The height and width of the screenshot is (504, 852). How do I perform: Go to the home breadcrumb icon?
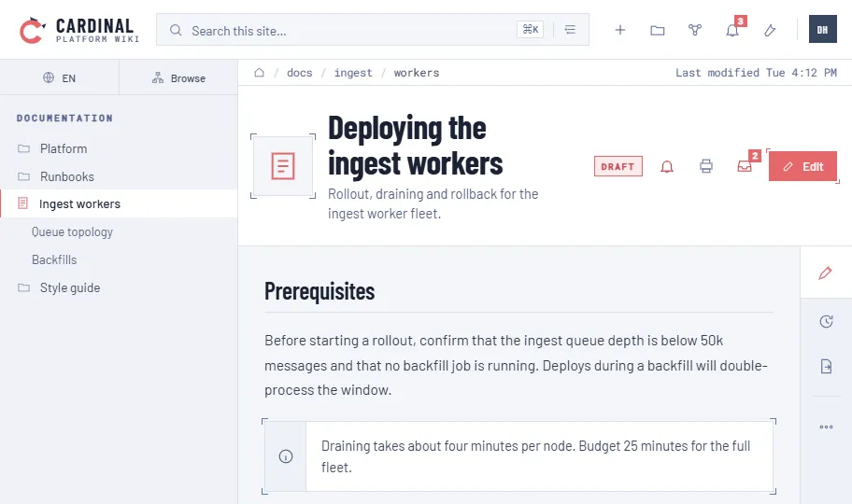[x=259, y=72]
